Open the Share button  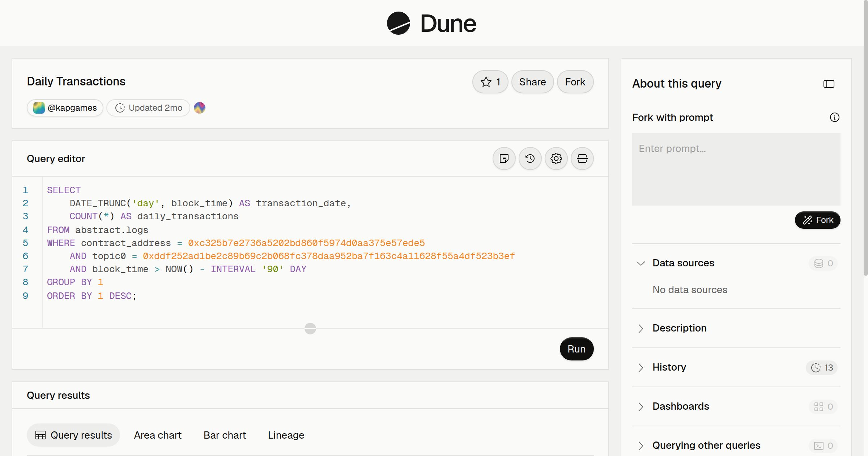tap(532, 82)
